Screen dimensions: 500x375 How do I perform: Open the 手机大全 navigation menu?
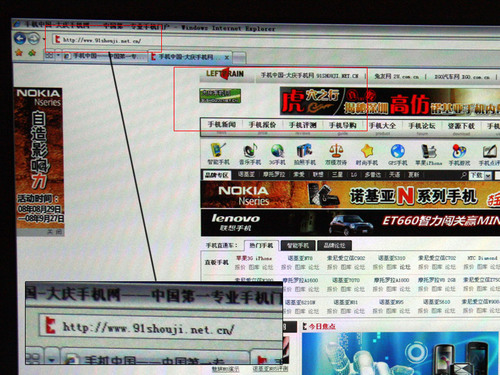tap(382, 126)
